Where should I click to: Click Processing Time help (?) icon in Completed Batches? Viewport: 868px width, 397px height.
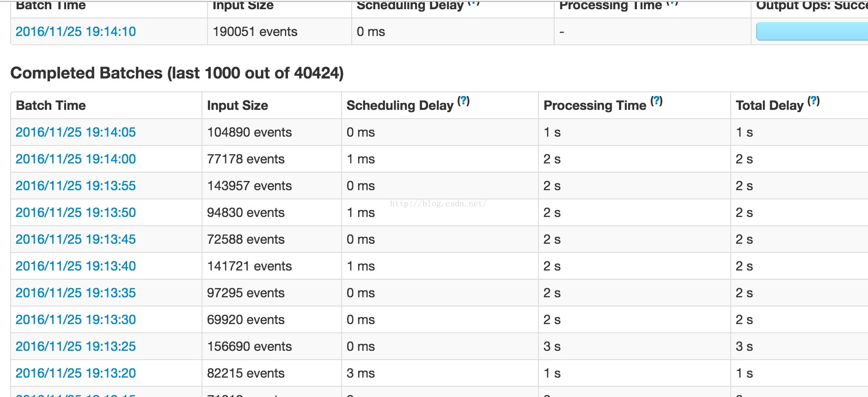(x=656, y=101)
